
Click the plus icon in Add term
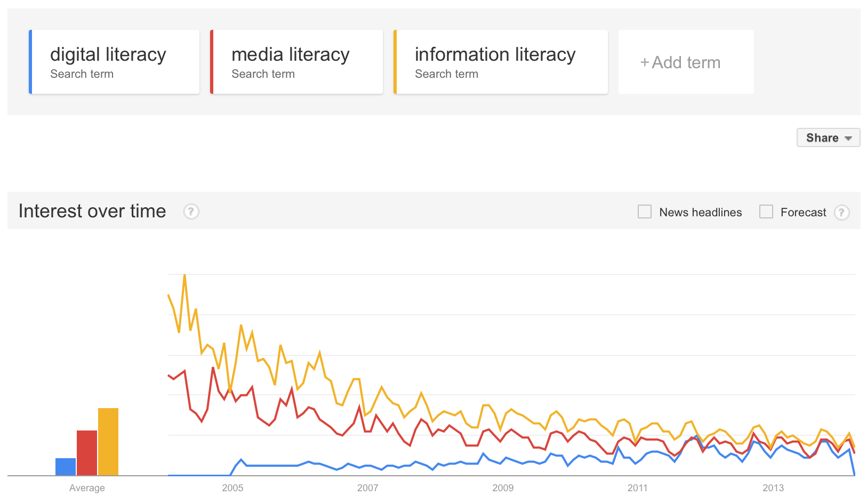pos(645,63)
